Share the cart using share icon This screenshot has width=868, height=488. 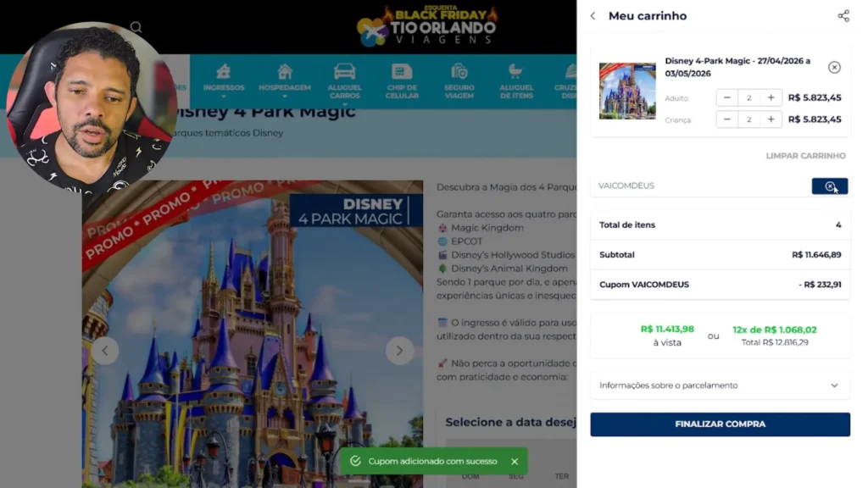(x=843, y=16)
